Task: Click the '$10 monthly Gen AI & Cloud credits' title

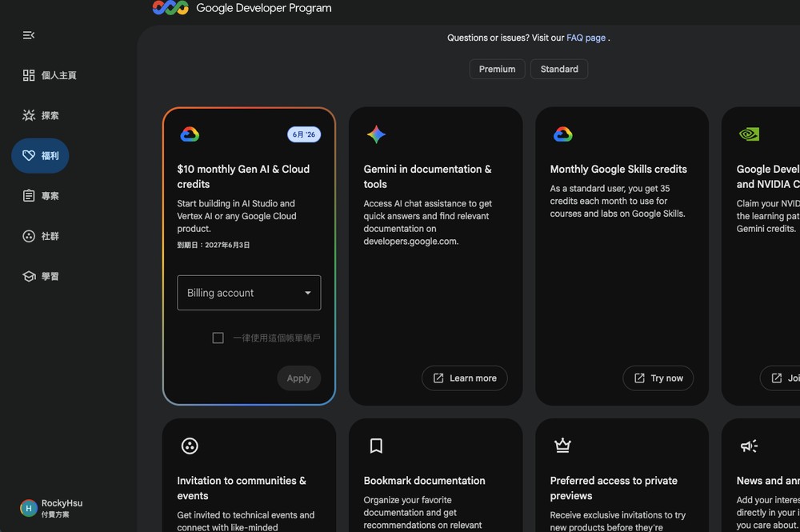Action: [x=243, y=177]
